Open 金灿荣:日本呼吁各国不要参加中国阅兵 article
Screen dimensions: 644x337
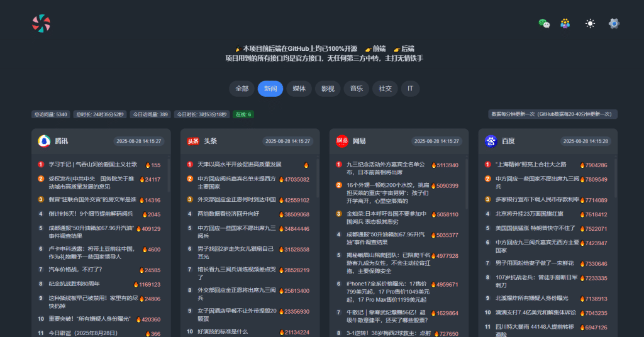[x=387, y=218]
